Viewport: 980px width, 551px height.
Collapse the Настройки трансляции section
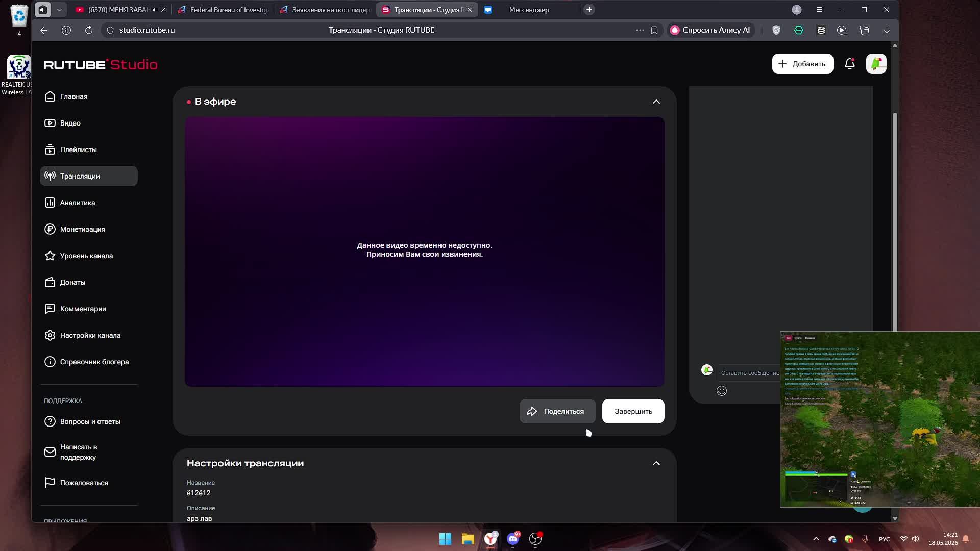656,463
